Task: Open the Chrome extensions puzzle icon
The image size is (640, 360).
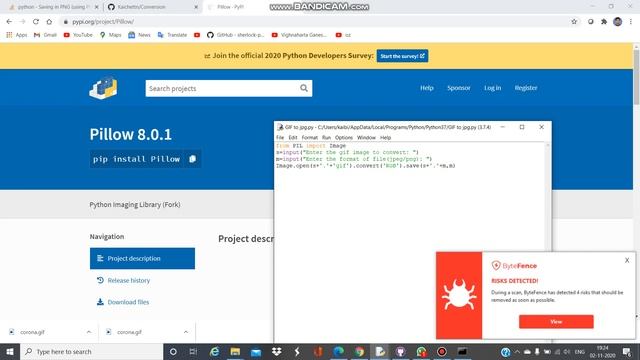Action: (604, 22)
